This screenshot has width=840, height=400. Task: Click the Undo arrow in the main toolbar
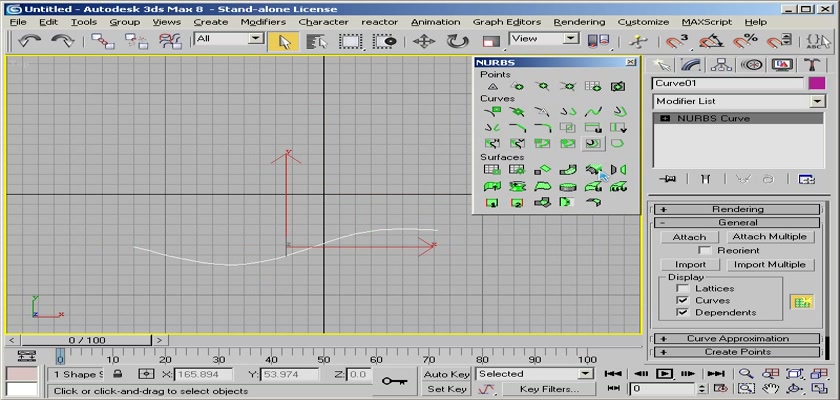(28, 41)
